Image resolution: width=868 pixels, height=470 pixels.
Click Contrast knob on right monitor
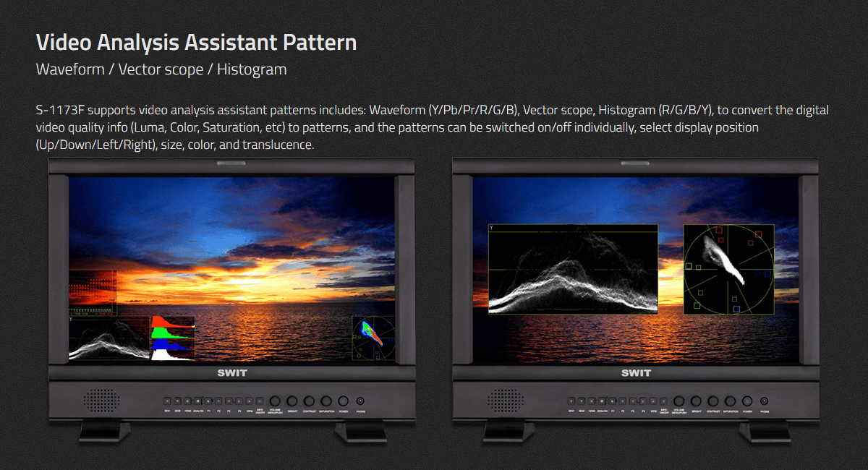pyautogui.click(x=713, y=401)
